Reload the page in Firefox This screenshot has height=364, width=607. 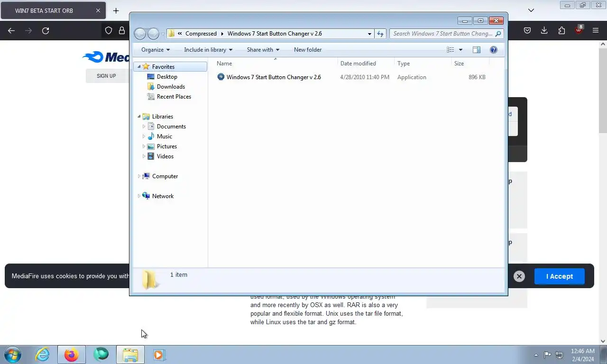[x=46, y=30]
